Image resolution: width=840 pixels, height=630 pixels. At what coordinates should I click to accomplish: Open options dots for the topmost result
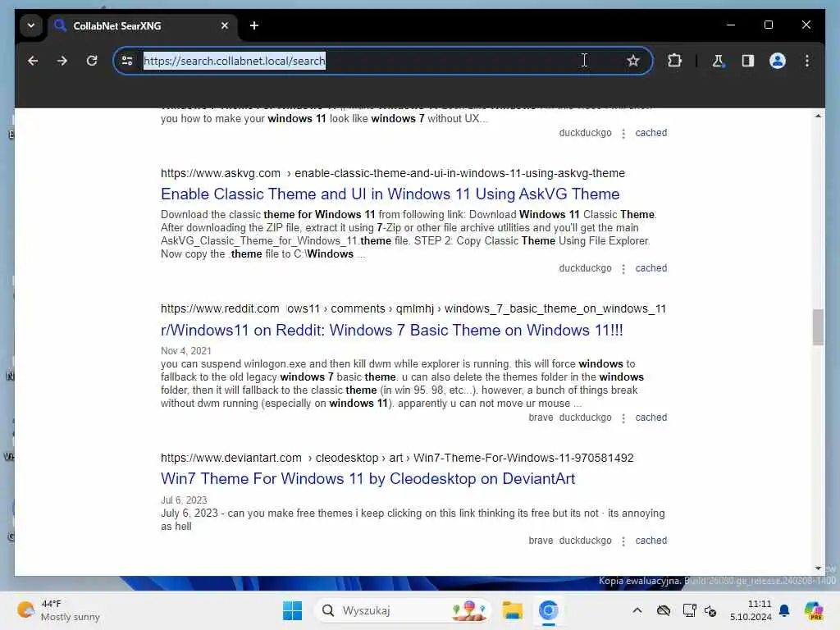(x=623, y=134)
